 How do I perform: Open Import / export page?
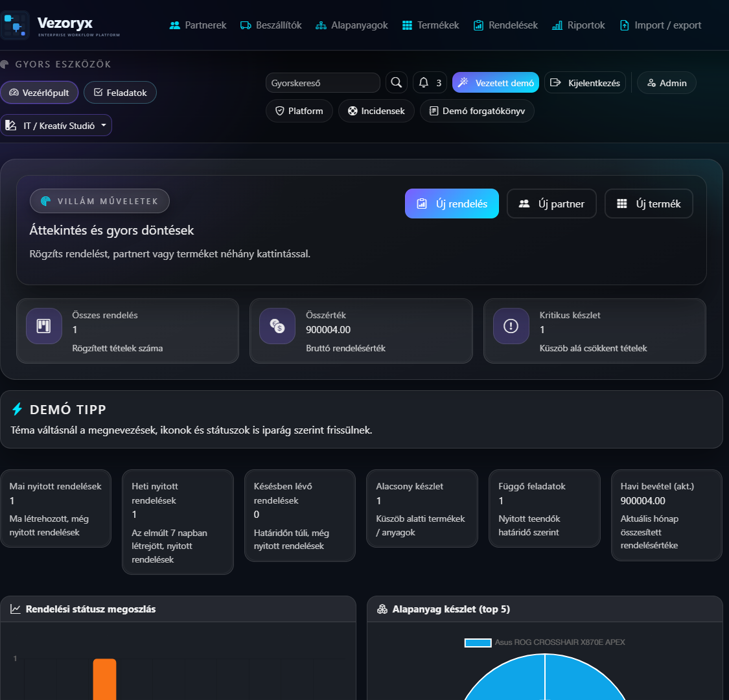(x=660, y=25)
